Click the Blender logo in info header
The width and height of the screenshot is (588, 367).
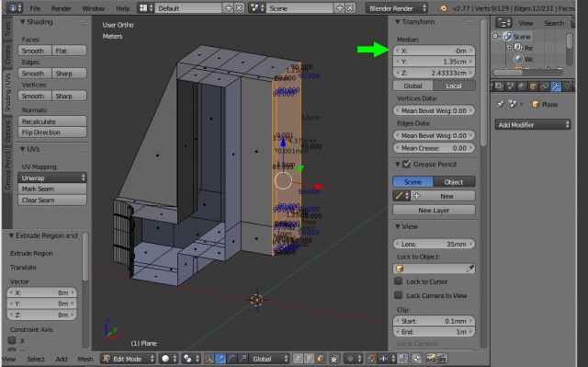pyautogui.click(x=443, y=8)
